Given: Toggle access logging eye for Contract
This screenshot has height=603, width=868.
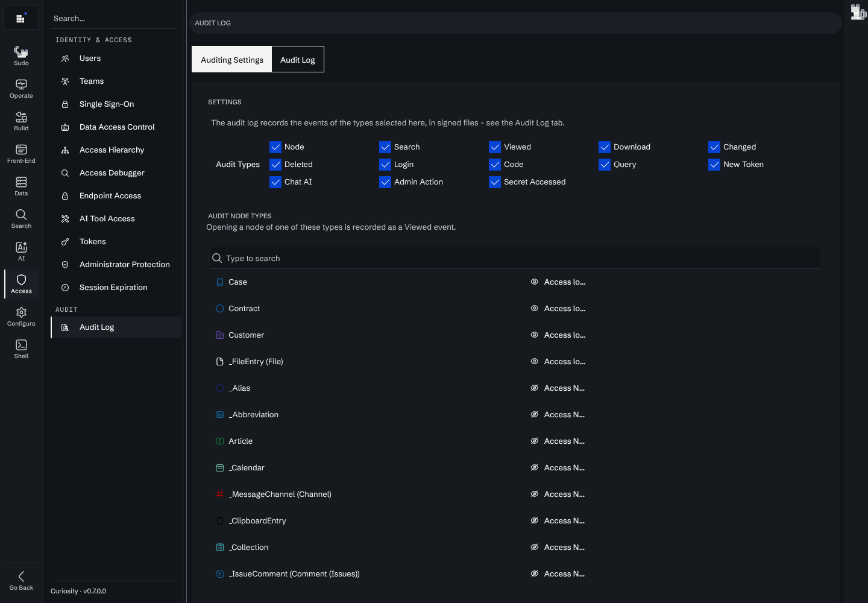Looking at the screenshot, I should pos(534,308).
